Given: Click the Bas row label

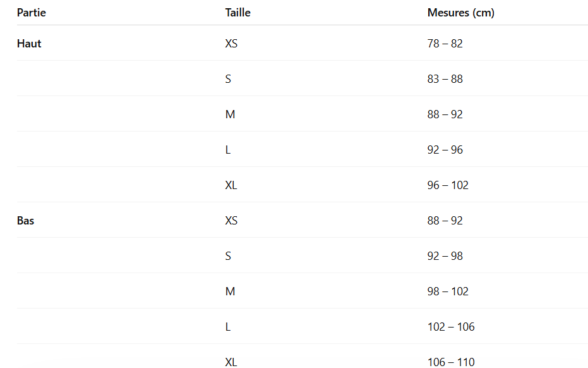Looking at the screenshot, I should [x=26, y=221].
